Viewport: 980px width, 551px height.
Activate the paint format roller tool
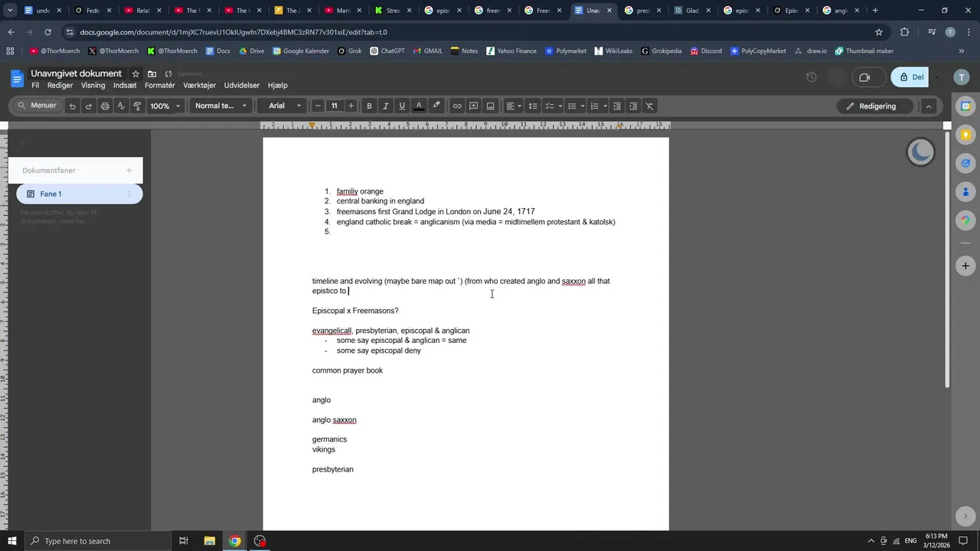(x=138, y=106)
